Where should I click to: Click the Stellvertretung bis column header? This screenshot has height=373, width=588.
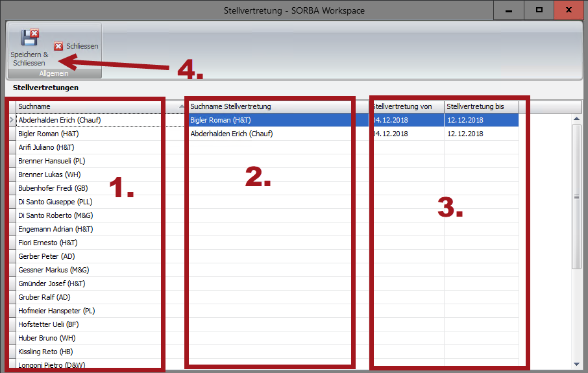480,106
